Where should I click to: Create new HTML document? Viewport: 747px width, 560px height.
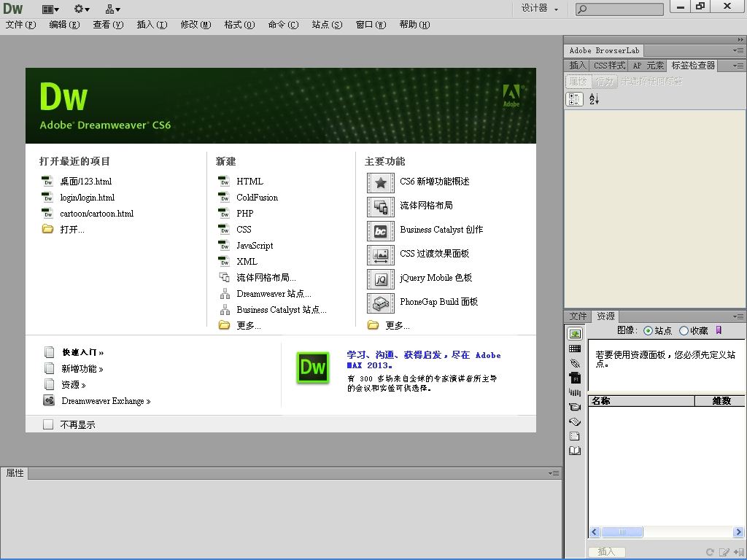(x=249, y=182)
